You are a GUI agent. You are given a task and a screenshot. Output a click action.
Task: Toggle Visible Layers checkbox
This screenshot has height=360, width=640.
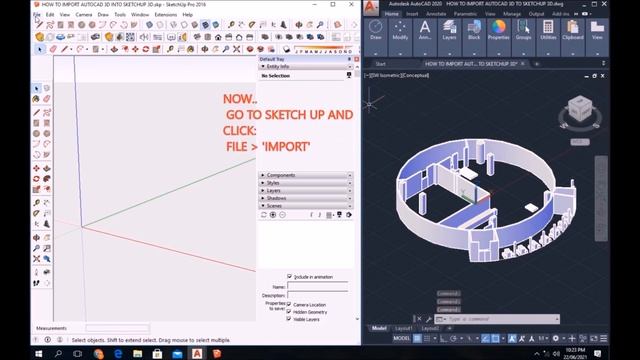[289, 319]
